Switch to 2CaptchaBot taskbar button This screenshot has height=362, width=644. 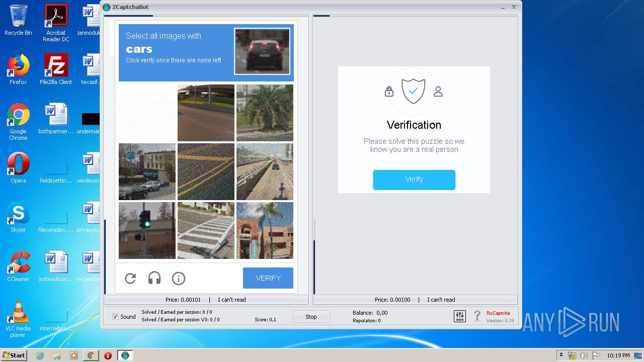pos(125,355)
